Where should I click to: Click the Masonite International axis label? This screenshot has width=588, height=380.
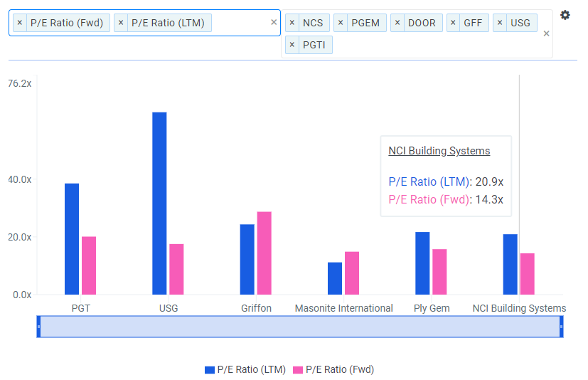[x=344, y=308]
